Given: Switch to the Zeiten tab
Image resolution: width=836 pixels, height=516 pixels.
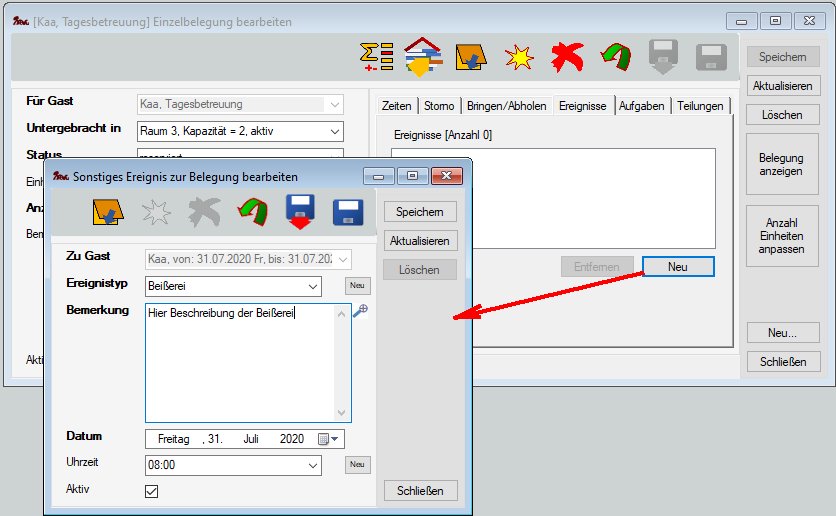Looking at the screenshot, I should pyautogui.click(x=396, y=106).
